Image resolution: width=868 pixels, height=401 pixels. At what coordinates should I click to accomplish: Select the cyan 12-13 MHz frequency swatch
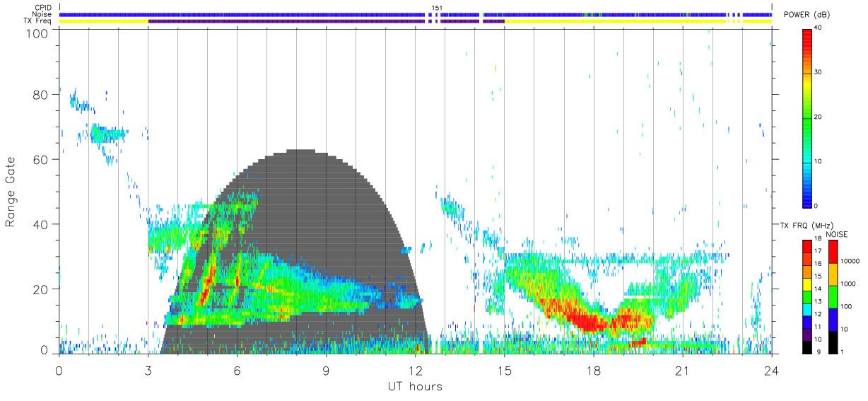click(x=807, y=309)
